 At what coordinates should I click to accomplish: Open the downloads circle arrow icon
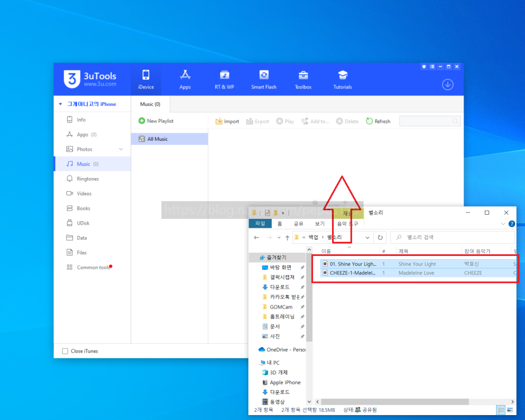point(448,84)
